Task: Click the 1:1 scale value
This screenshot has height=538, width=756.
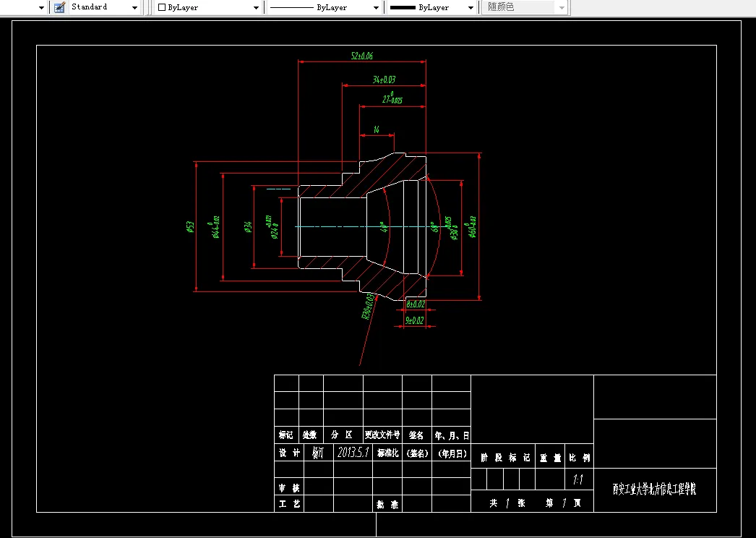Action: click(577, 479)
